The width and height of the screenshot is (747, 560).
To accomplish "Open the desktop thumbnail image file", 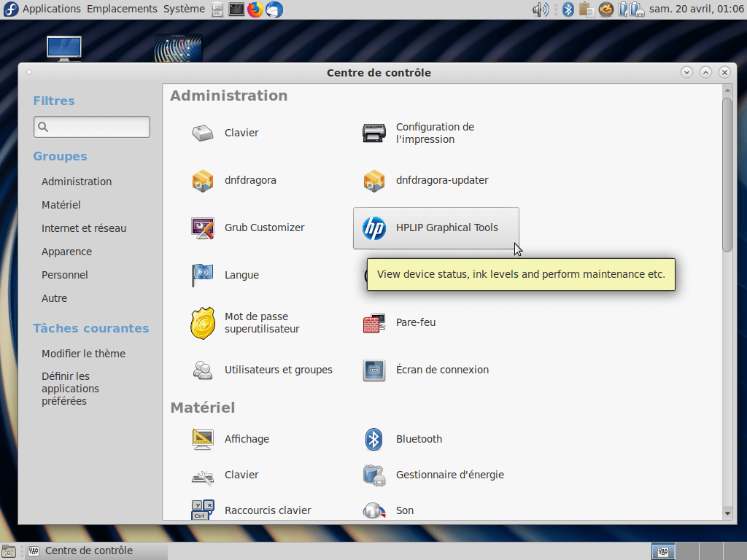I will tap(178, 48).
